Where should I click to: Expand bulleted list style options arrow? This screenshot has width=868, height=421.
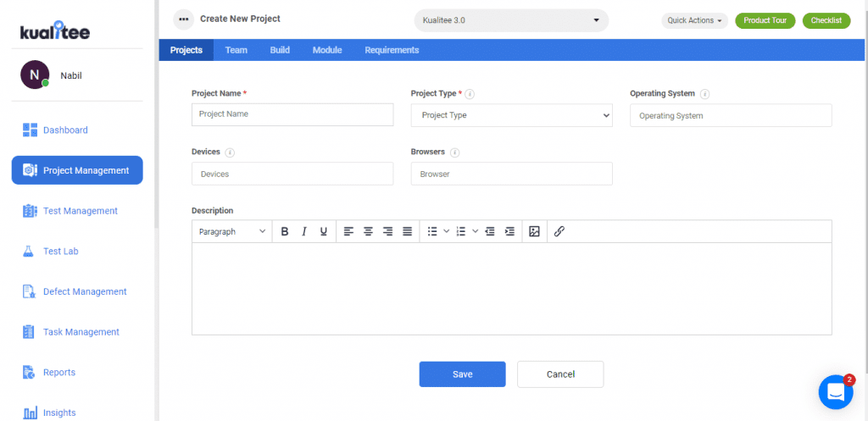[x=446, y=232]
